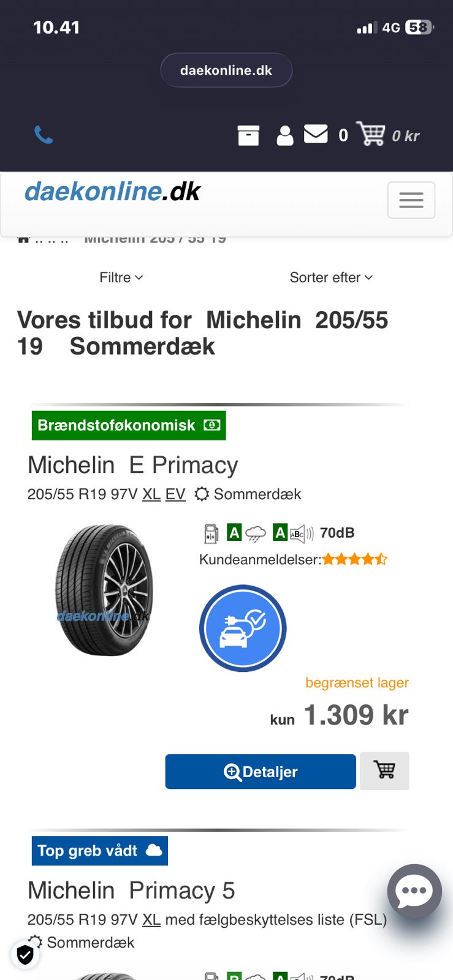Viewport: 453px width, 980px height.
Task: Open the shopping cart in header
Action: (x=371, y=134)
